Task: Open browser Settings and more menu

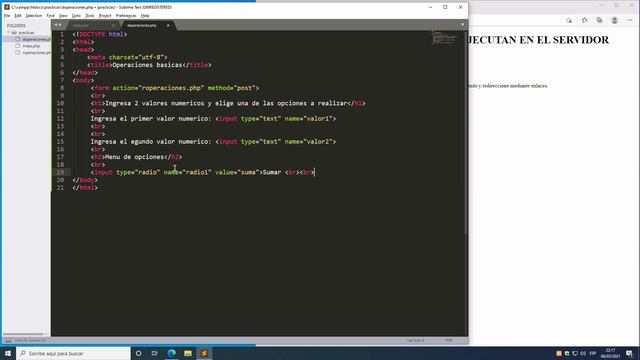Action: [630, 20]
